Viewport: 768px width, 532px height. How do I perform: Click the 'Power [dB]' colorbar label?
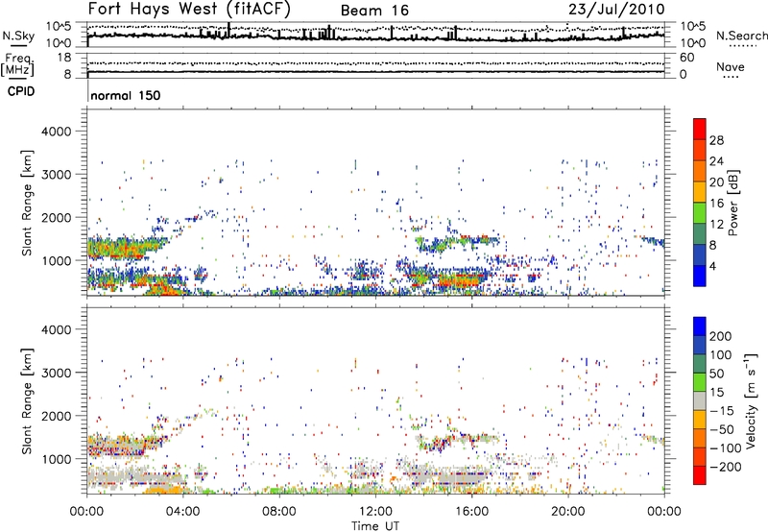click(732, 203)
